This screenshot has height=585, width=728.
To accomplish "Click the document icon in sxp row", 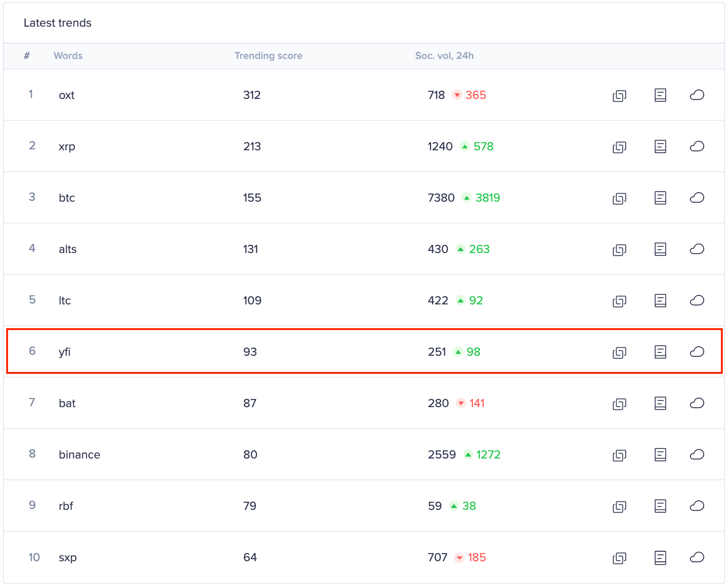I will [x=660, y=557].
